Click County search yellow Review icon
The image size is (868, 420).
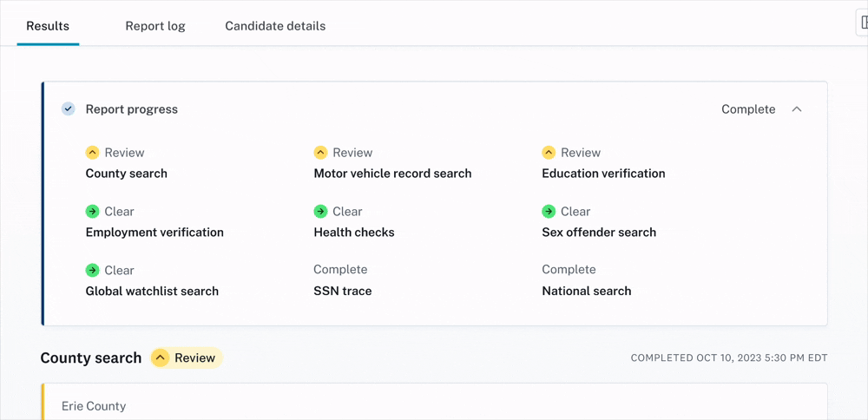point(92,153)
